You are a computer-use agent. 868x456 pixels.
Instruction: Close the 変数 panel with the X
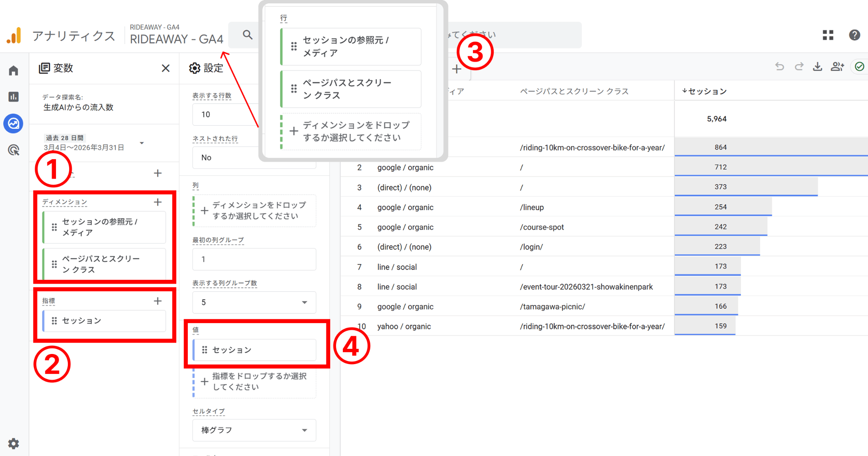[165, 68]
